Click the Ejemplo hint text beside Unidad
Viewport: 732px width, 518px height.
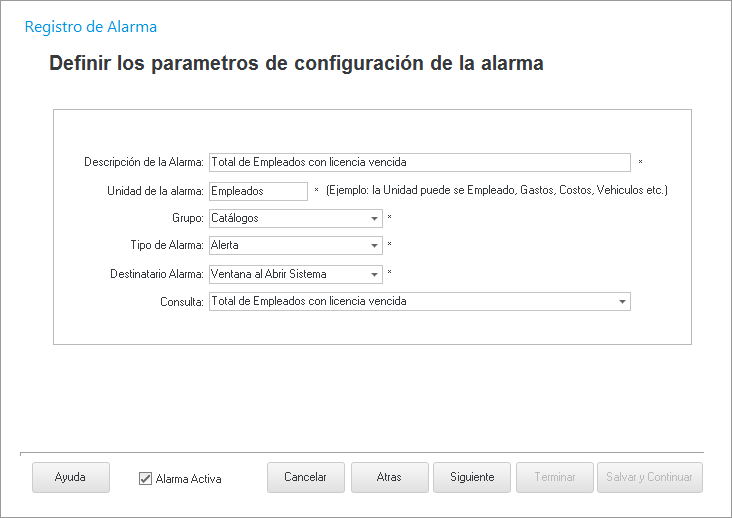pos(496,190)
